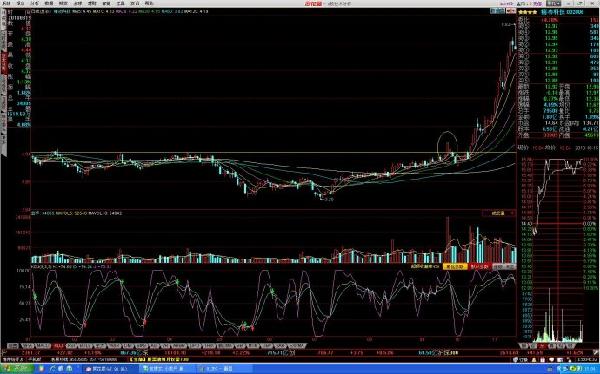Viewport: 600px width, 374px height.
Task: Select the red-highlighted indicator tab below the chart
Action: coord(58,346)
